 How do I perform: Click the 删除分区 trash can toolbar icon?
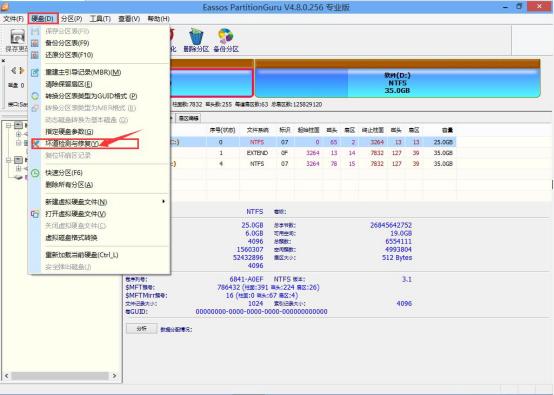point(196,40)
